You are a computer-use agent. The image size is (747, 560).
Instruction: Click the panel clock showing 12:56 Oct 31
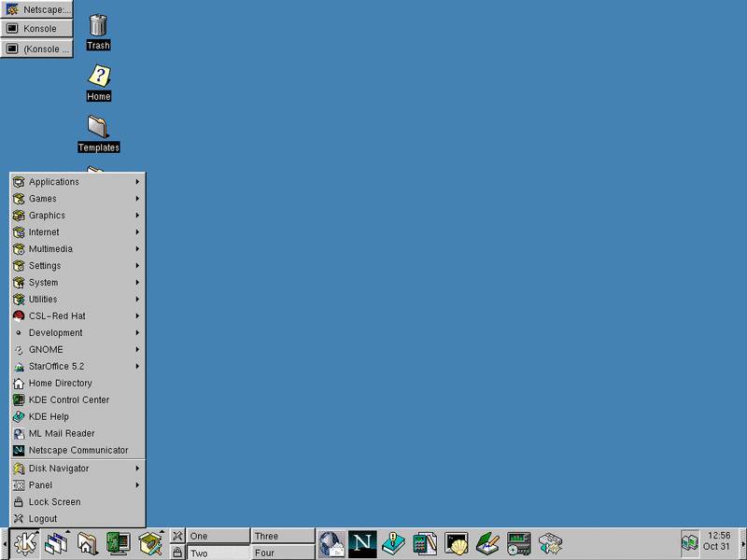click(718, 541)
